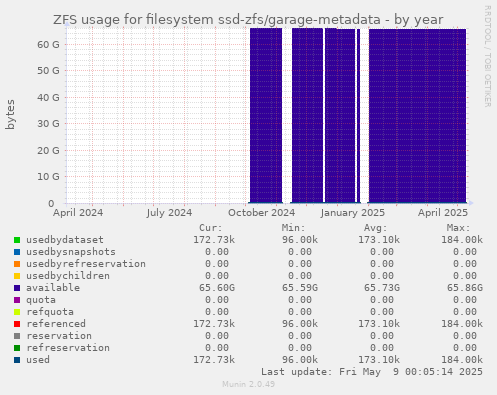Click the referenced Min value 96.00k

300,324
